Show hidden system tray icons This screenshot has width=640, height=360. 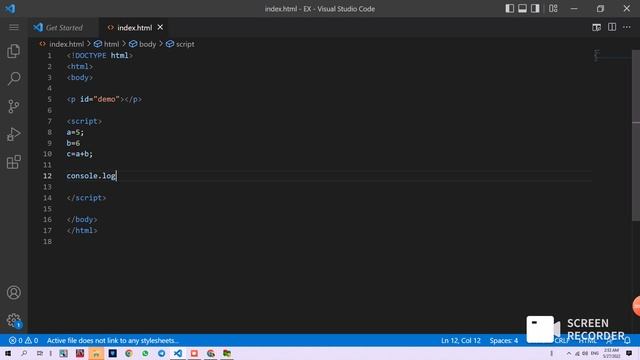coord(569,353)
